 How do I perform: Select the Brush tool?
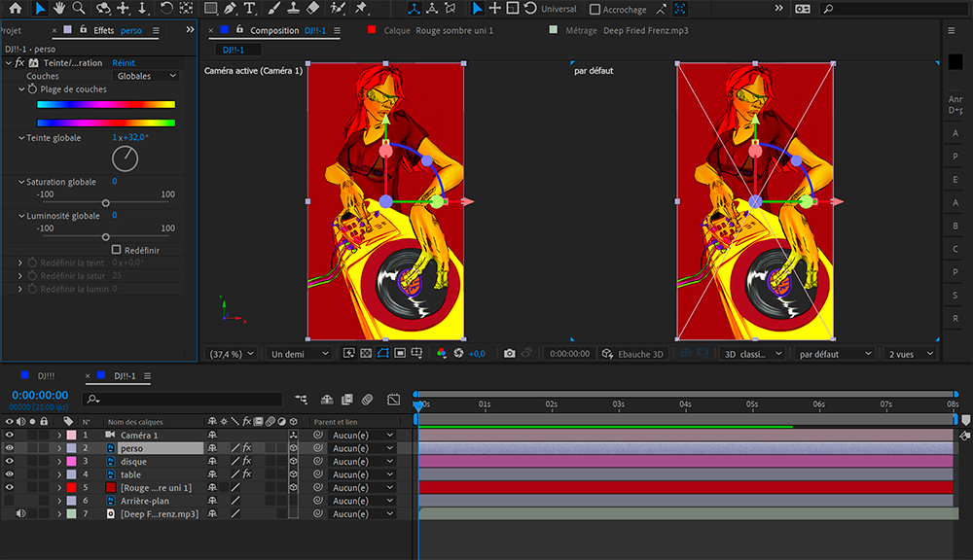click(x=274, y=8)
